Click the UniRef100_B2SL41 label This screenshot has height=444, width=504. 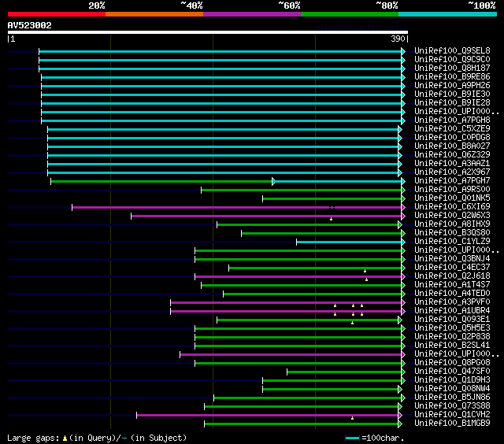[452, 346]
